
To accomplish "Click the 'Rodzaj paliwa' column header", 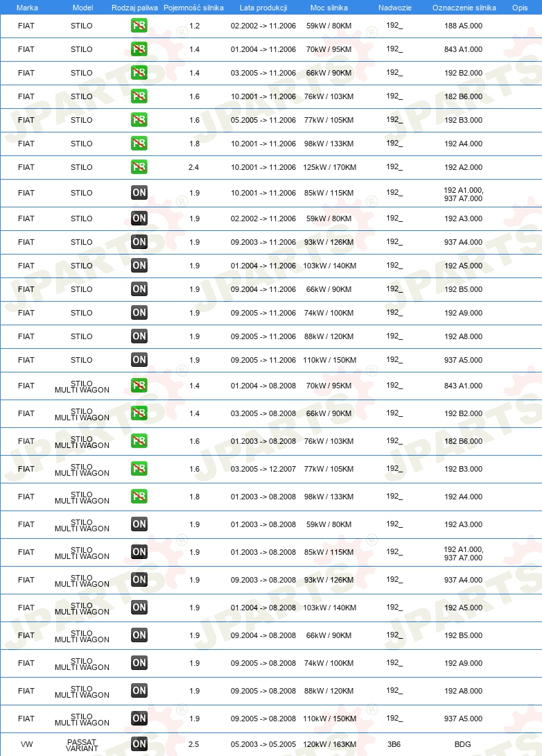I will click(134, 8).
